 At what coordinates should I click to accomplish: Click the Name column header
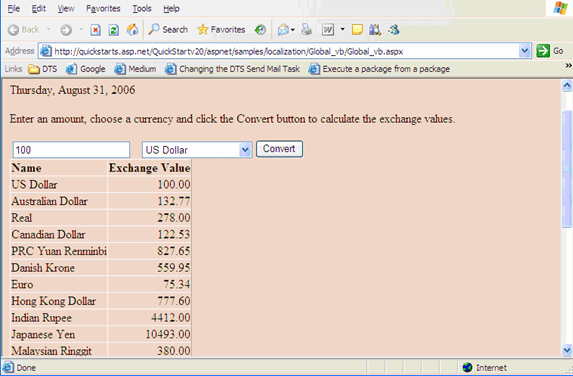pyautogui.click(x=26, y=168)
